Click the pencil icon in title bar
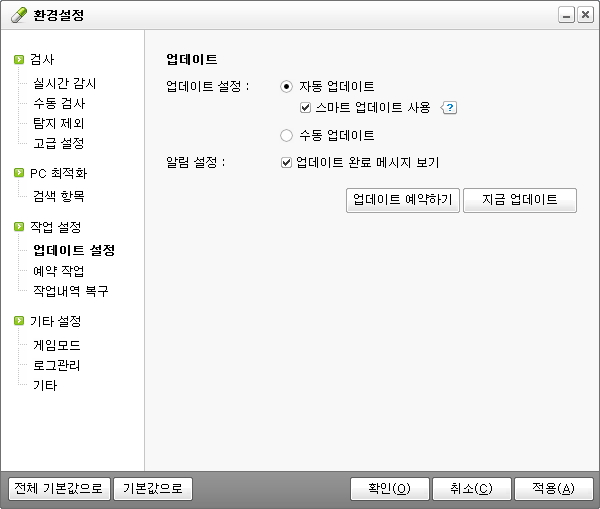600x509 pixels. [18, 15]
